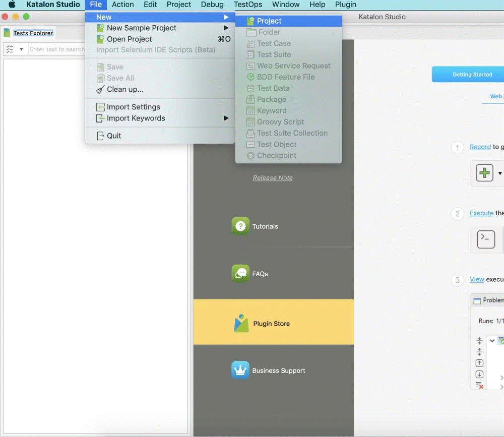Click the terminal prompt icon

click(x=486, y=239)
